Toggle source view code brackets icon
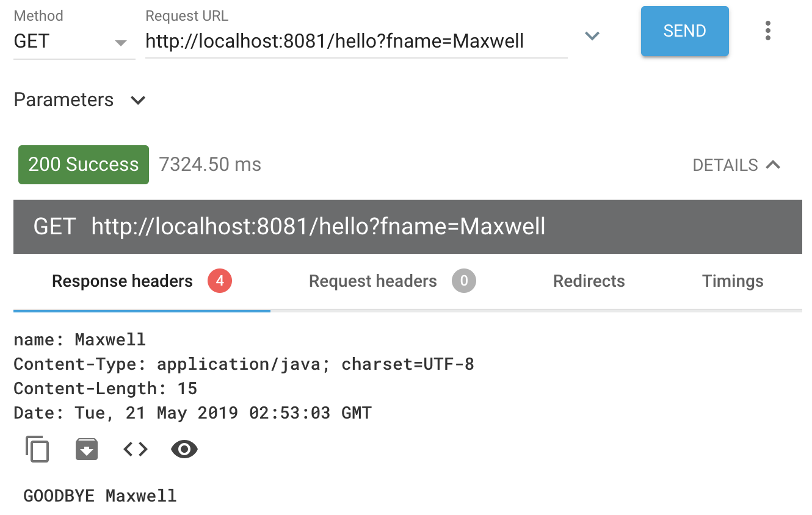Screen dimensions: 812x515 136,450
